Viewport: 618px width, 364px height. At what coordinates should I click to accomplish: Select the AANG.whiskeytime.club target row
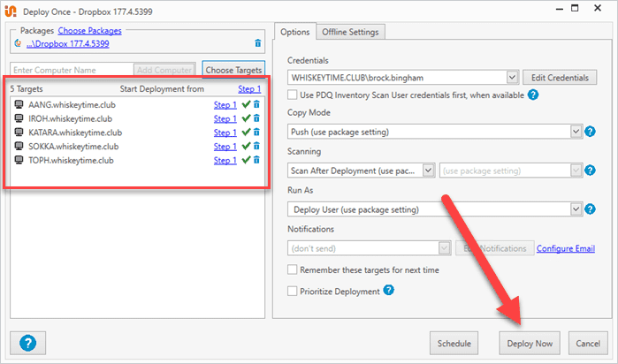(x=137, y=105)
